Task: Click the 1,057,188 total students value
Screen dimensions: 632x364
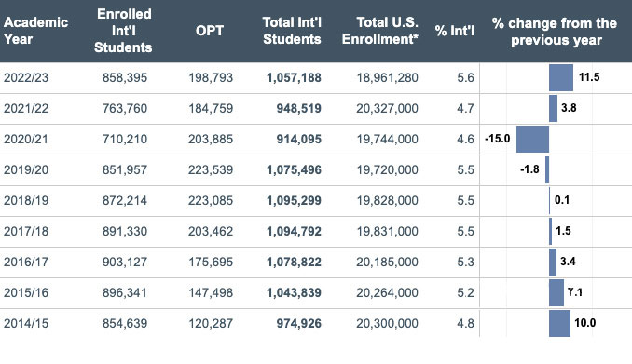Action: [x=294, y=77]
